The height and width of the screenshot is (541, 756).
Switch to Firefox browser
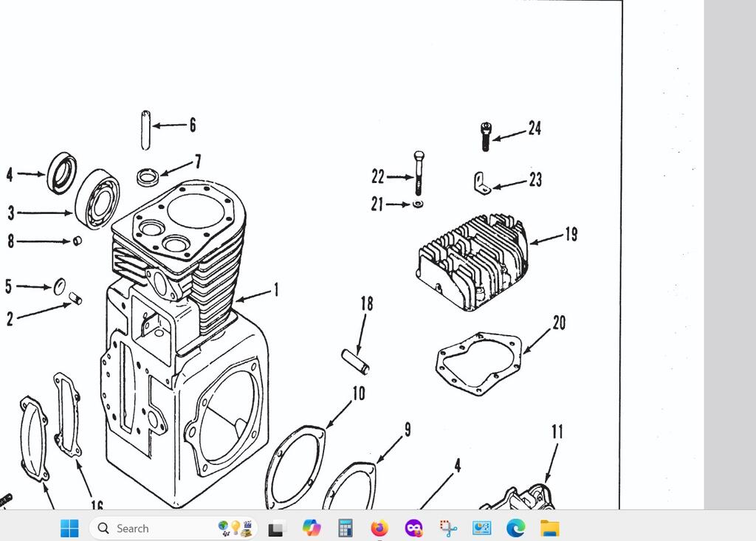coord(379,528)
